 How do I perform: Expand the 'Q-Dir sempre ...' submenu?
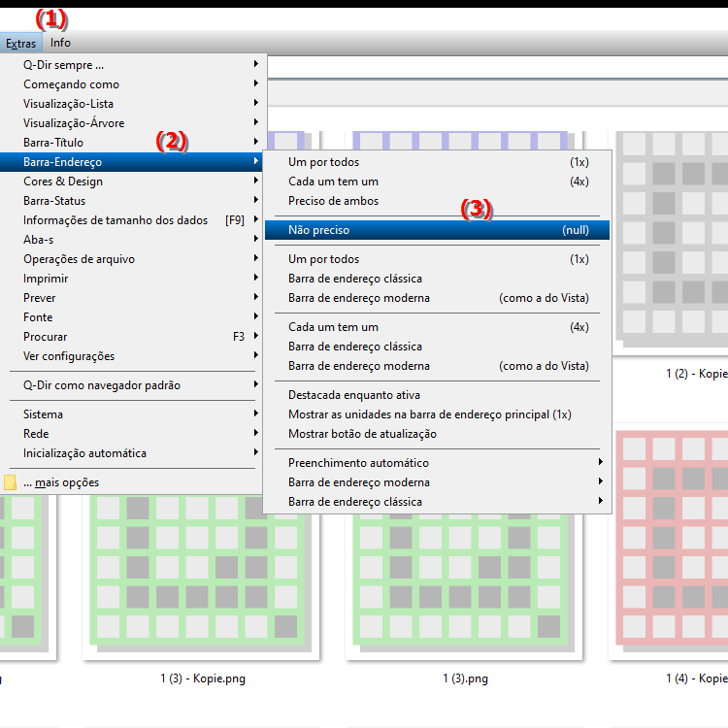point(133,65)
